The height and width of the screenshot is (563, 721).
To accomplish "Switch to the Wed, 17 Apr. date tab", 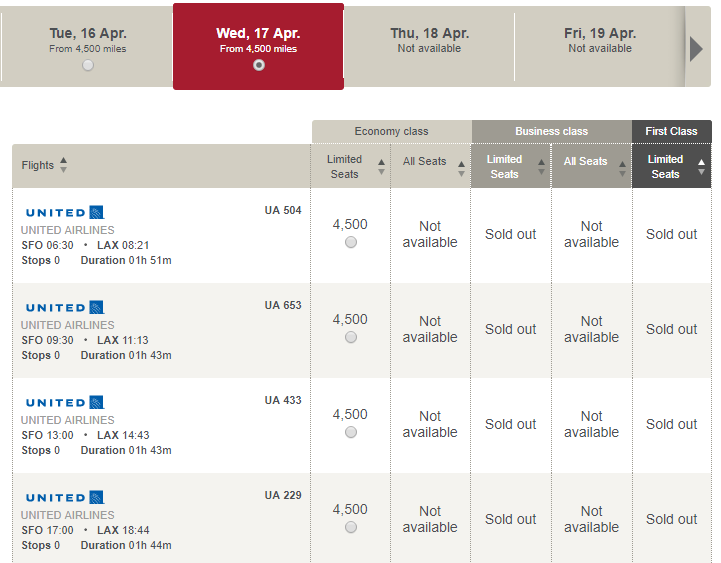I will 258,46.
